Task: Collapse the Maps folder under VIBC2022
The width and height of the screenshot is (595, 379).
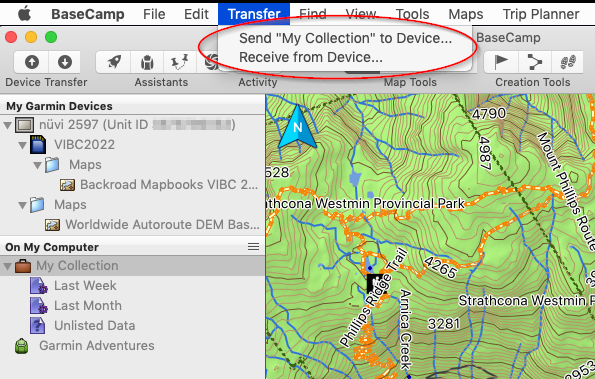Action: [x=38, y=165]
